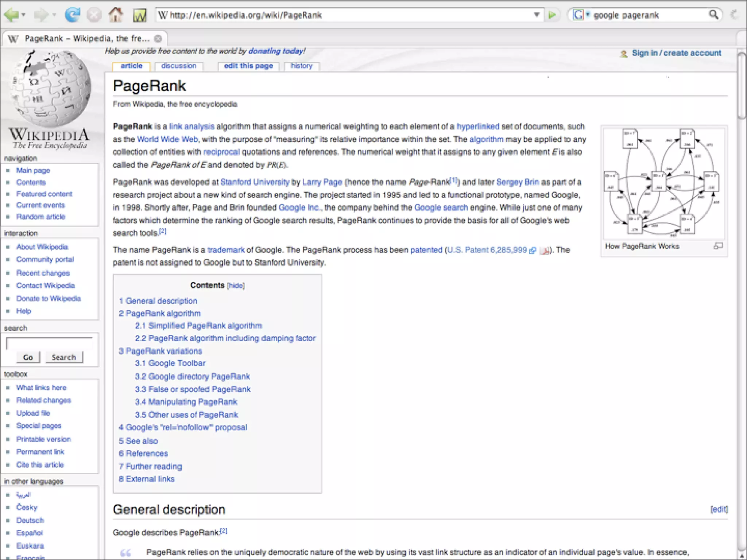
Task: Switch to the discussion tab
Action: 178,66
